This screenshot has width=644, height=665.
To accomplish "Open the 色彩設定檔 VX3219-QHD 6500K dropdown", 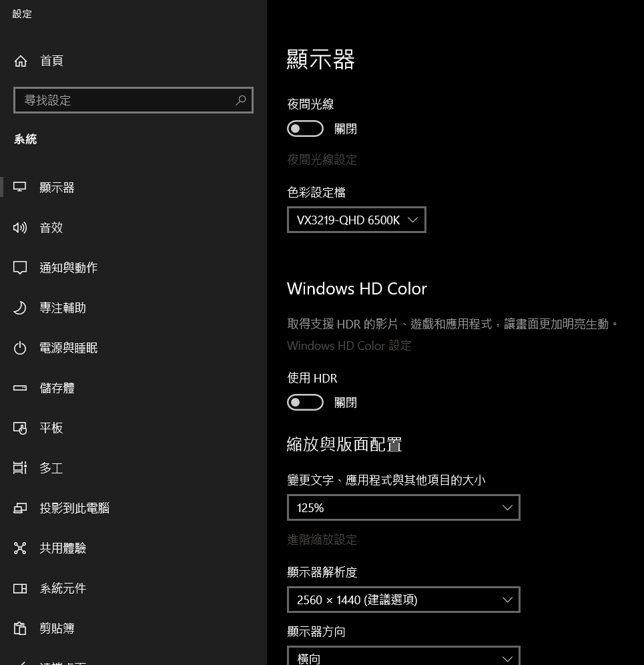I will pos(356,220).
